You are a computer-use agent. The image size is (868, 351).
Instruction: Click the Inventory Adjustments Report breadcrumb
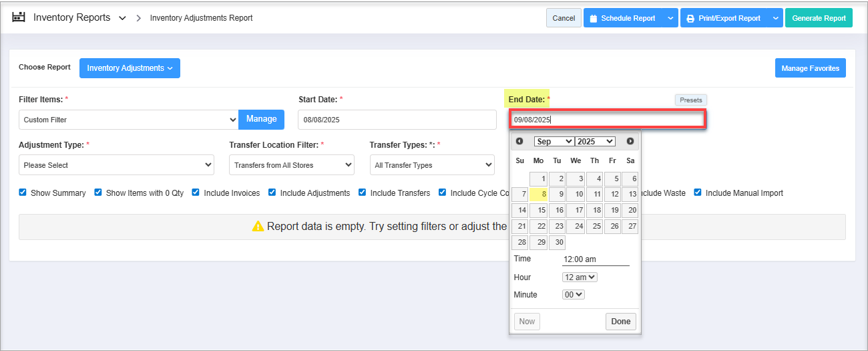click(x=201, y=18)
